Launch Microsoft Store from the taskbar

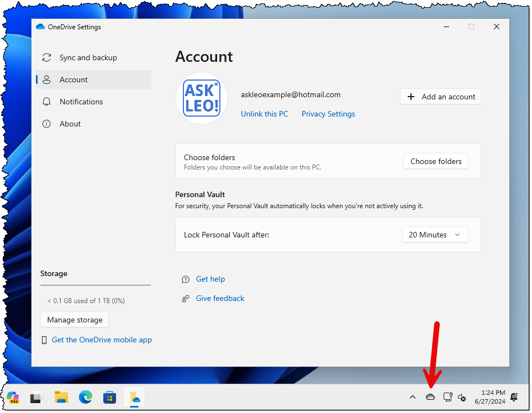(109, 397)
